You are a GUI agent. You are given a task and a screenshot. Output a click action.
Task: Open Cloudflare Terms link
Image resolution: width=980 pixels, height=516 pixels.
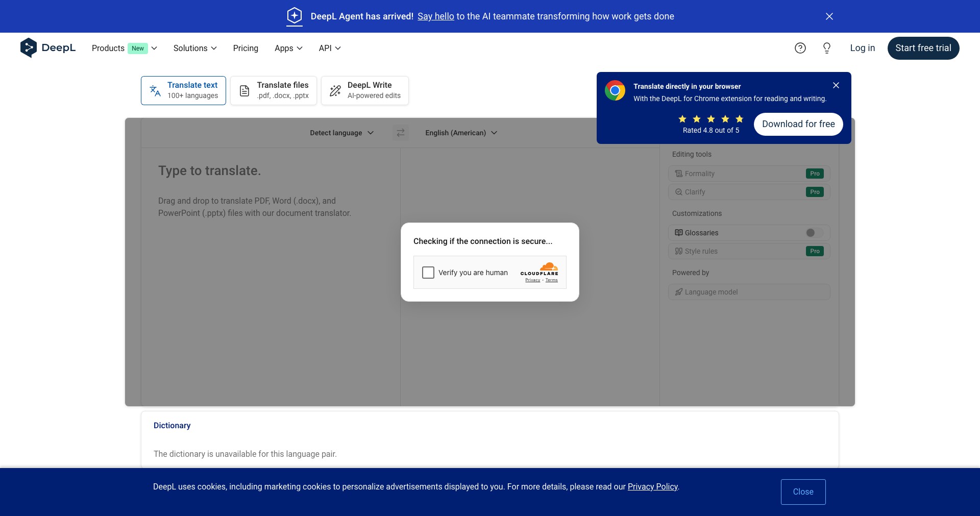(x=552, y=280)
